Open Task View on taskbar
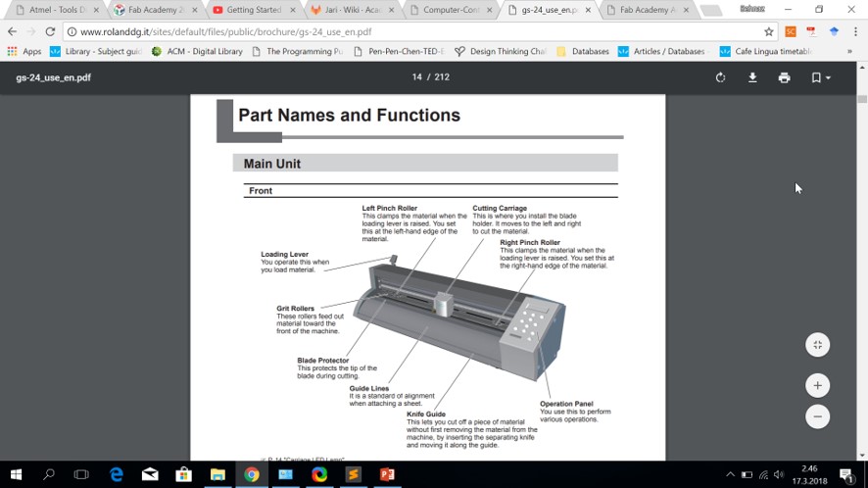Viewport: 868px width, 488px height. pyautogui.click(x=81, y=474)
